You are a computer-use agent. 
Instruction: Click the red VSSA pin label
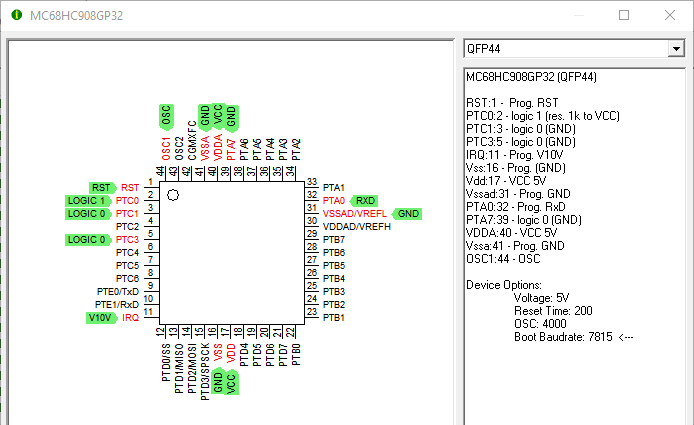[205, 148]
